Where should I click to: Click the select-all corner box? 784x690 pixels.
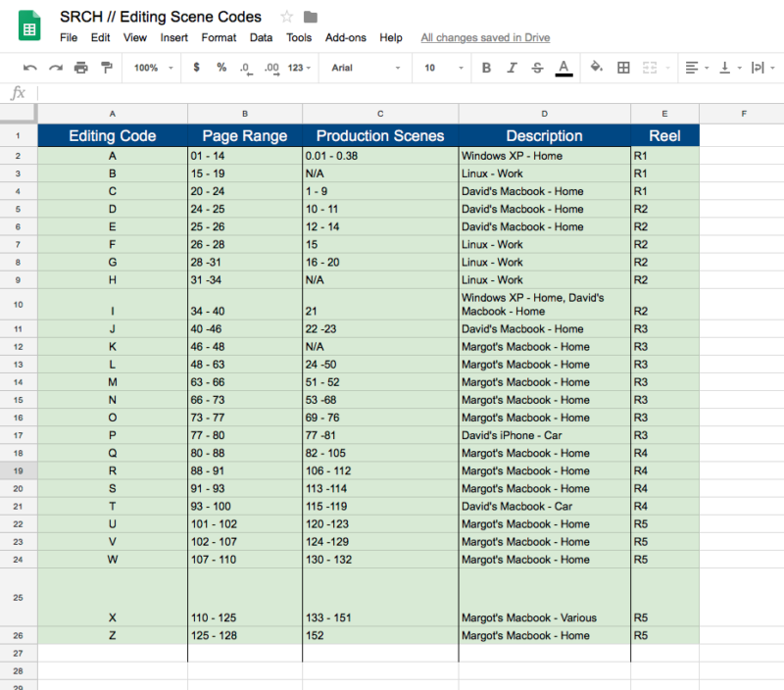(x=19, y=114)
